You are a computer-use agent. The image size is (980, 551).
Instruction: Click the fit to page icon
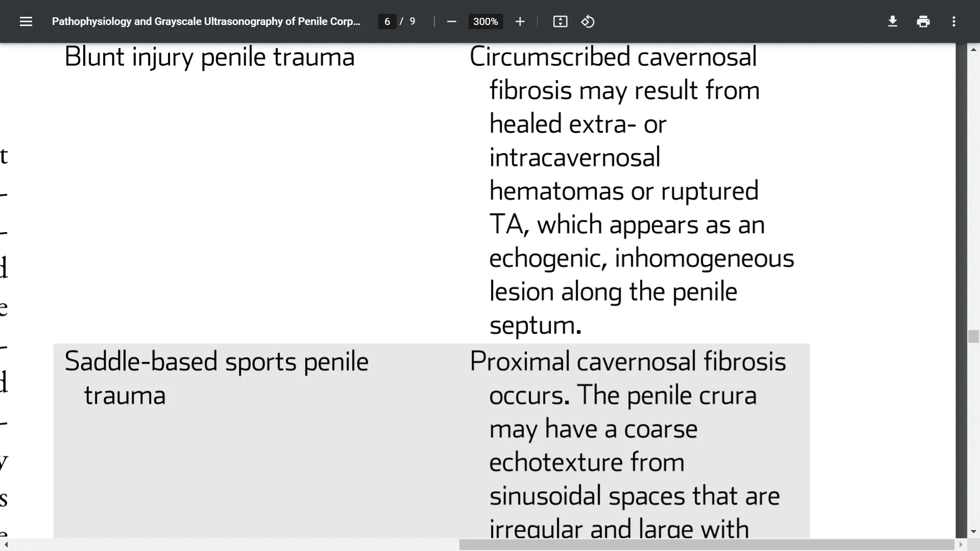click(x=560, y=21)
